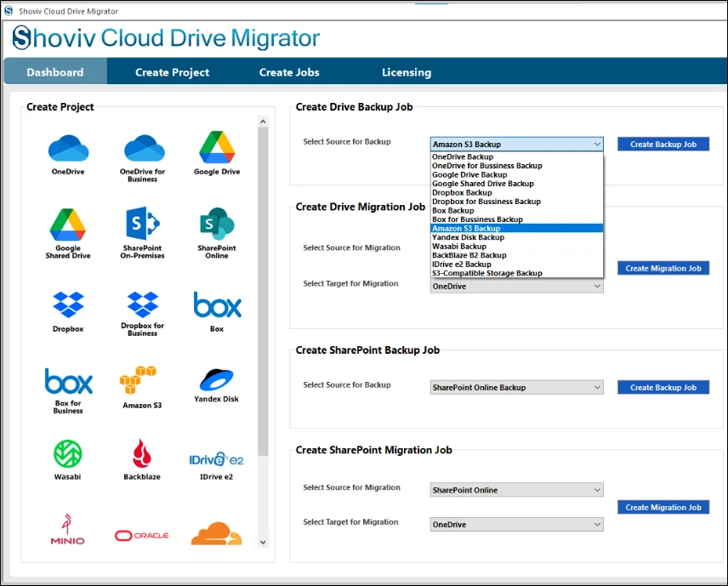Open the Google Shared Drive icon
The image size is (728, 586).
[x=68, y=225]
